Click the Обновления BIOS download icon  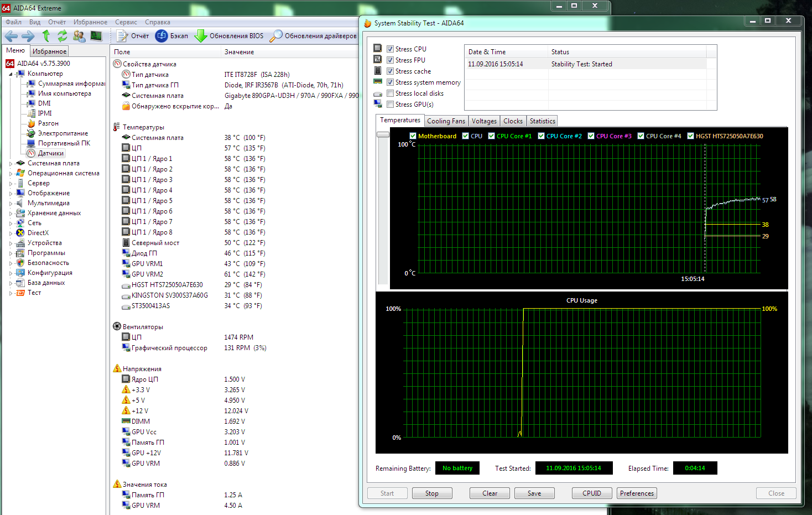click(200, 36)
